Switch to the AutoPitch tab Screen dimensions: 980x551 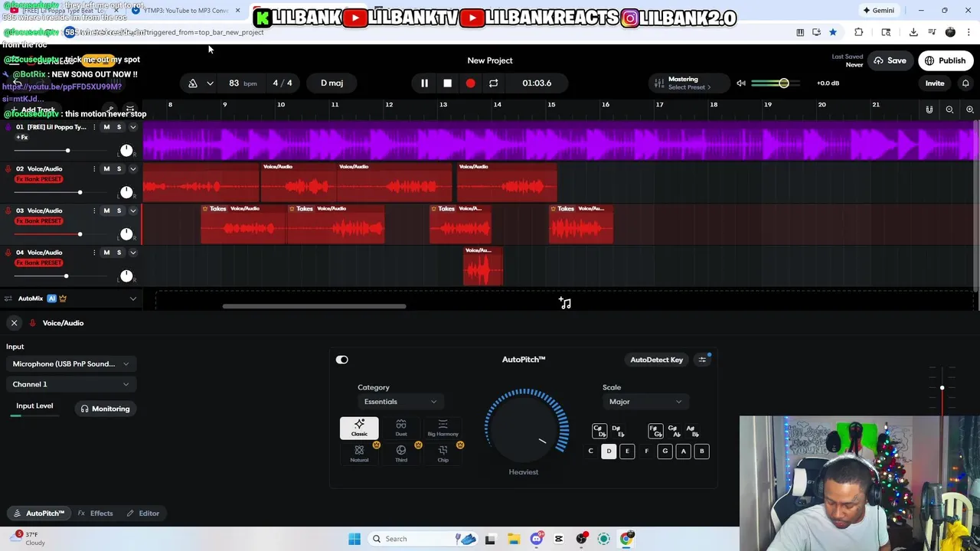tap(39, 514)
